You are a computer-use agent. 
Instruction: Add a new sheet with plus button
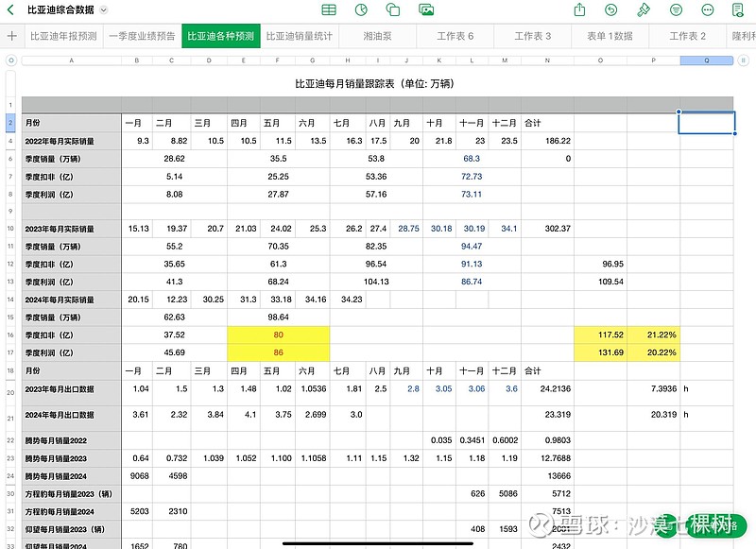pyautogui.click(x=12, y=36)
